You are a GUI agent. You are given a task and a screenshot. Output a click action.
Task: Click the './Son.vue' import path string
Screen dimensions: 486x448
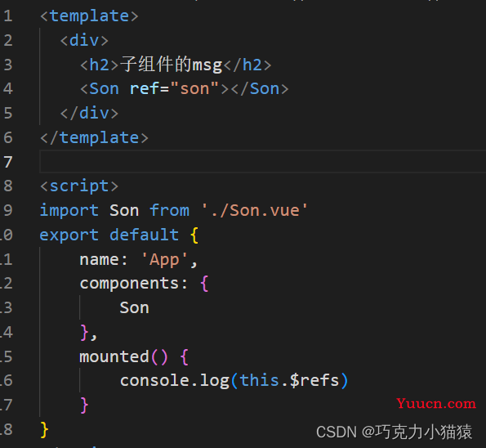254,210
